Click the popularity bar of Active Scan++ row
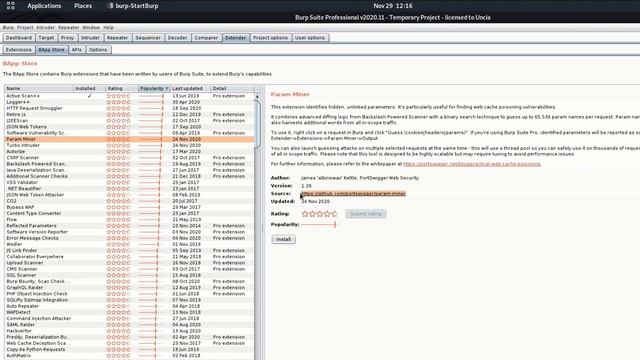 pyautogui.click(x=151, y=96)
